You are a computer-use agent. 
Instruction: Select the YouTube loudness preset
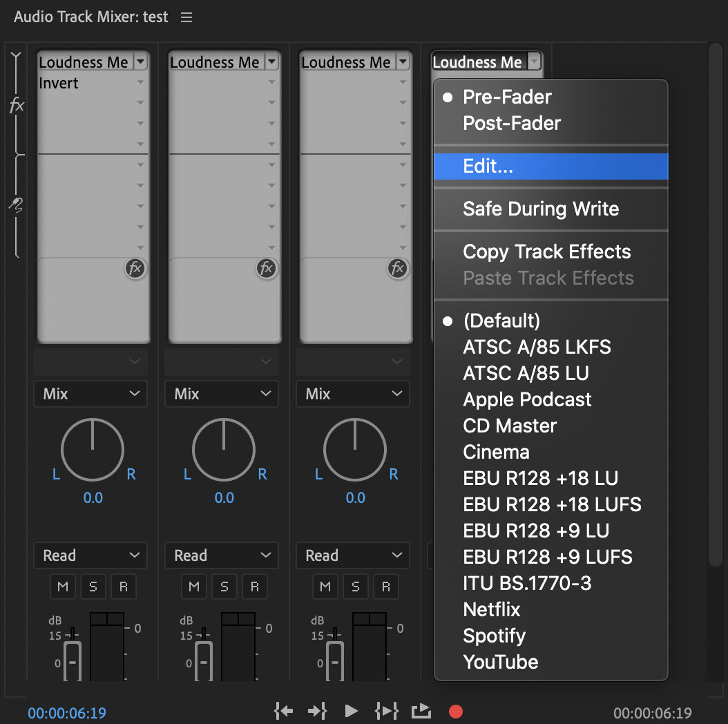tap(500, 662)
